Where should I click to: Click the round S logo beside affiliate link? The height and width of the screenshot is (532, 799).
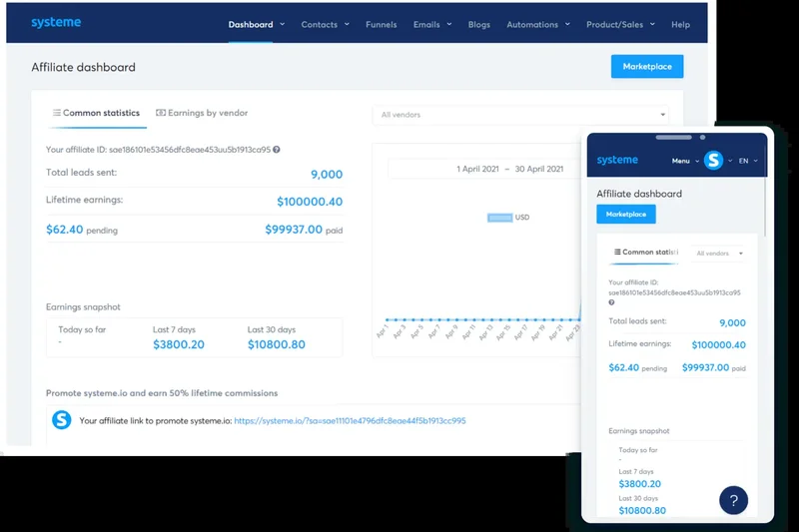[x=62, y=420]
